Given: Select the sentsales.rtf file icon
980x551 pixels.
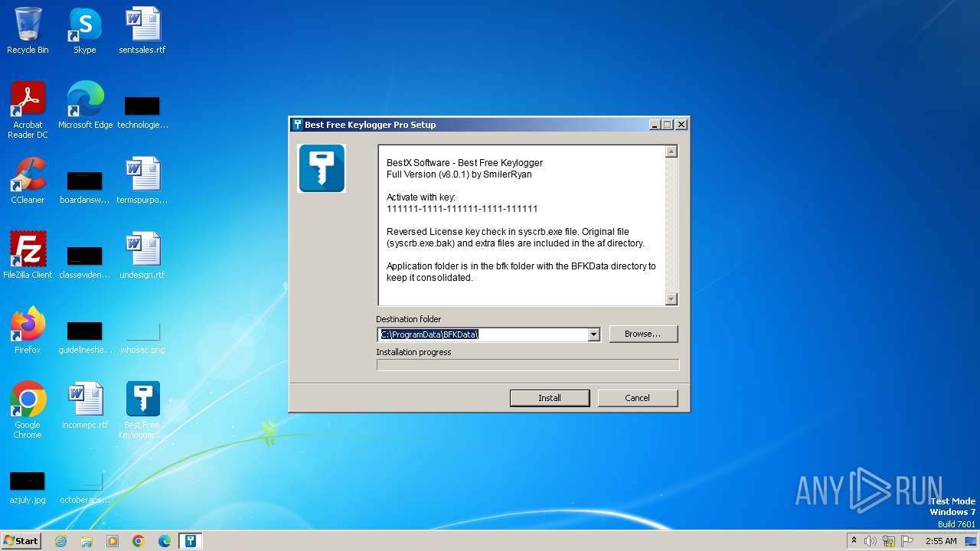Looking at the screenshot, I should pos(142,31).
